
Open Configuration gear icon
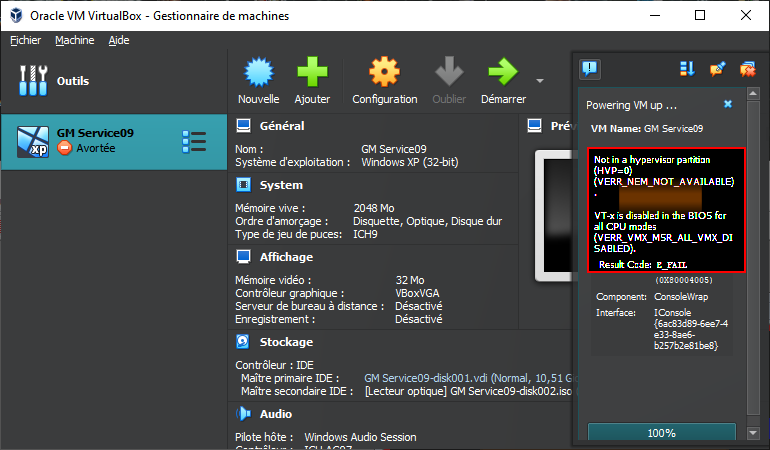385,72
